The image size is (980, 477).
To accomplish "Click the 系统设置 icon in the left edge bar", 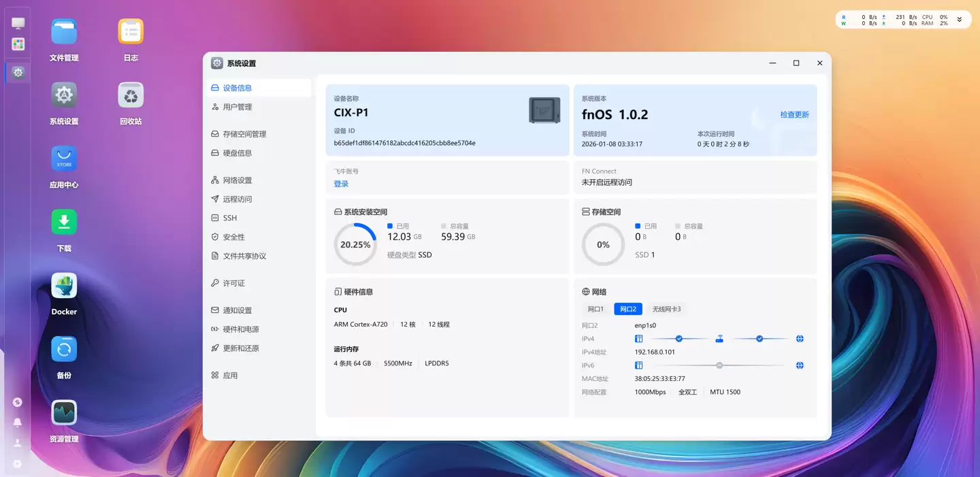I will tap(17, 71).
